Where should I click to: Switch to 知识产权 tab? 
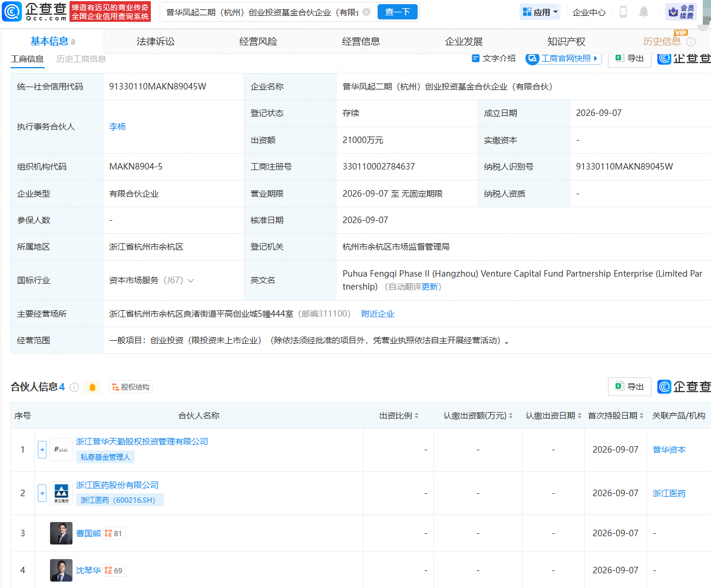click(566, 41)
